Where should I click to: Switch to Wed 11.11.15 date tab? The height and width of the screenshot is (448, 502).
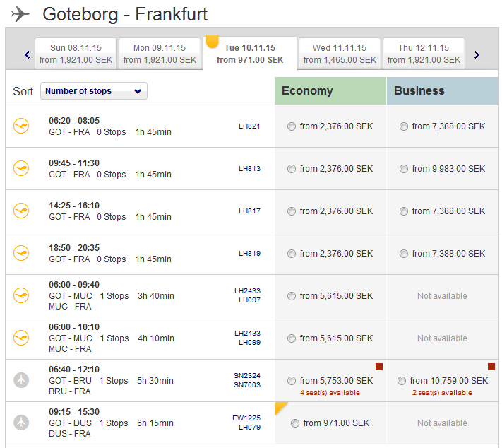[340, 54]
